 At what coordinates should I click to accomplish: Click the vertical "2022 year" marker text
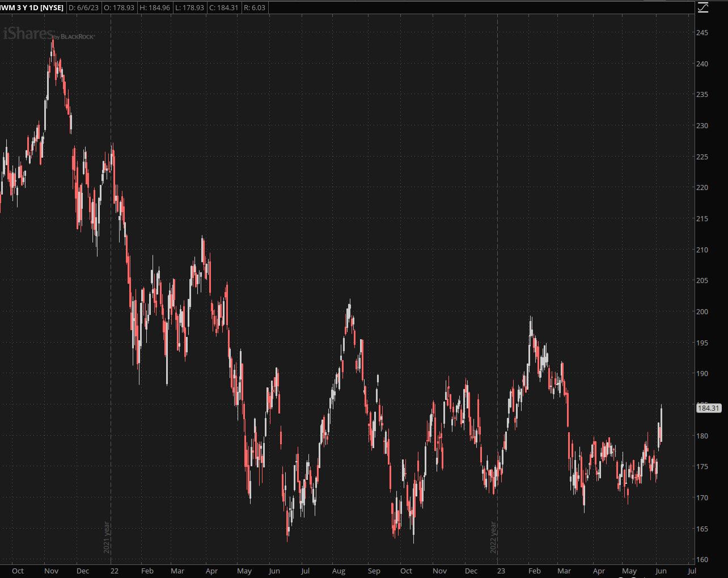[x=493, y=538]
